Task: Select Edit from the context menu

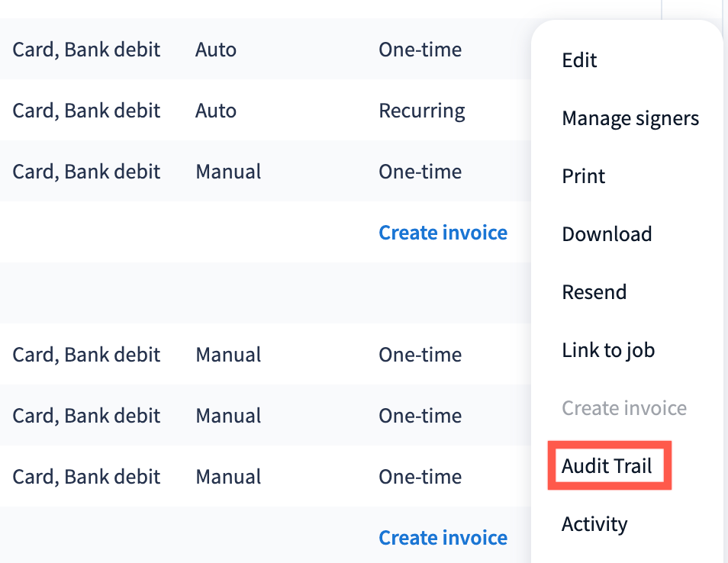Action: 579,60
